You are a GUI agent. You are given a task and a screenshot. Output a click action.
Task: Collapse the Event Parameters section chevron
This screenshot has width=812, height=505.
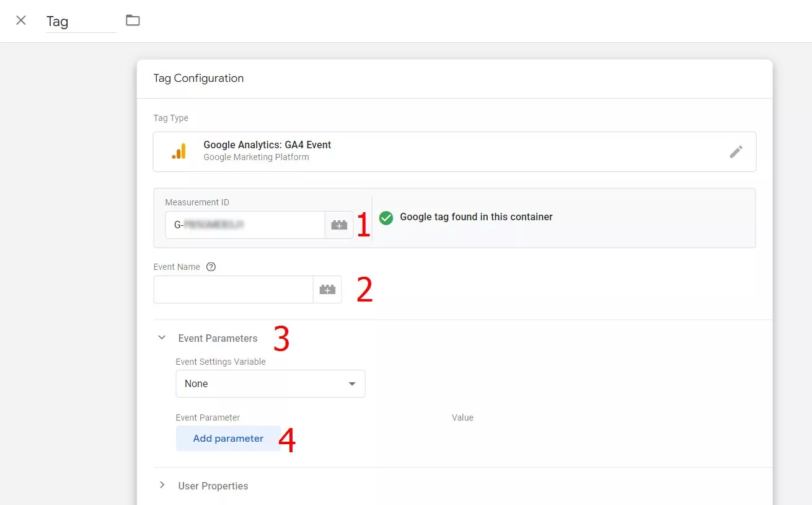[162, 338]
